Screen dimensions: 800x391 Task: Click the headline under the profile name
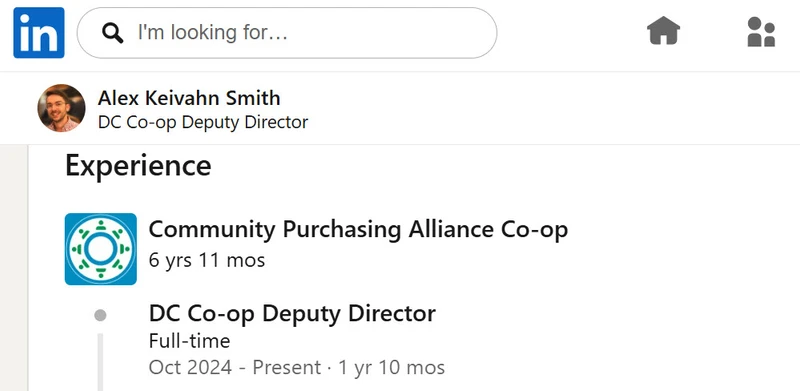203,123
